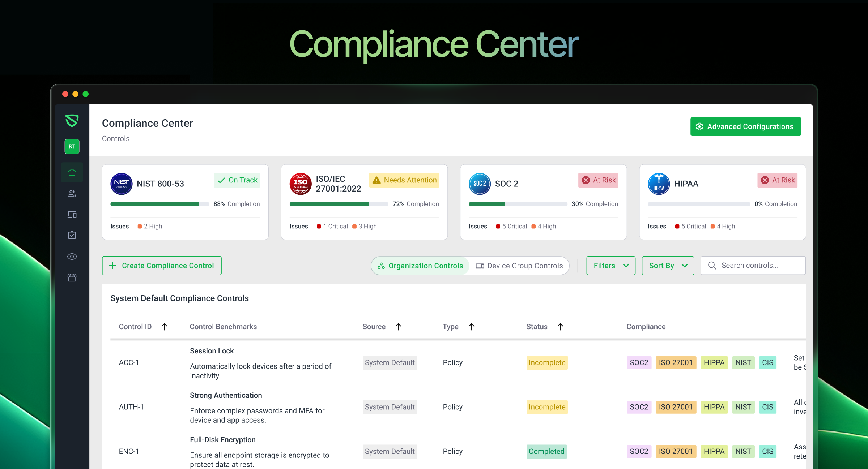Switch to Device Group Controls view

tap(519, 266)
